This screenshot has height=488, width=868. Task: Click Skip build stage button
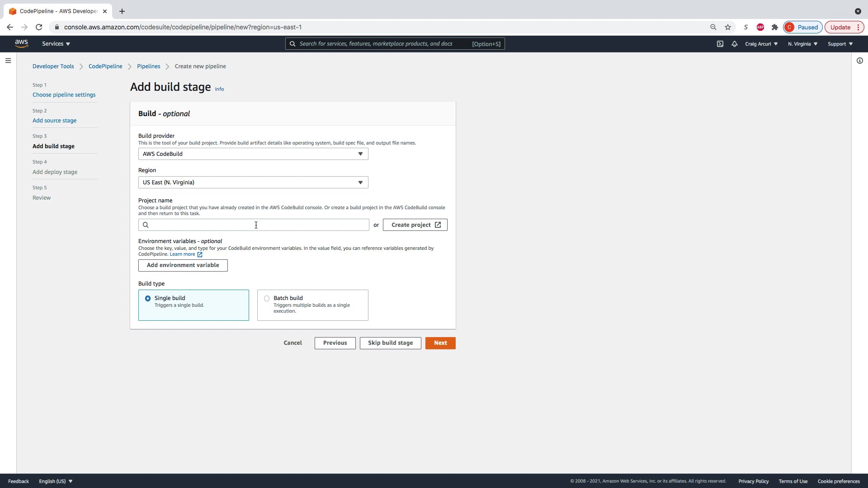click(x=390, y=343)
